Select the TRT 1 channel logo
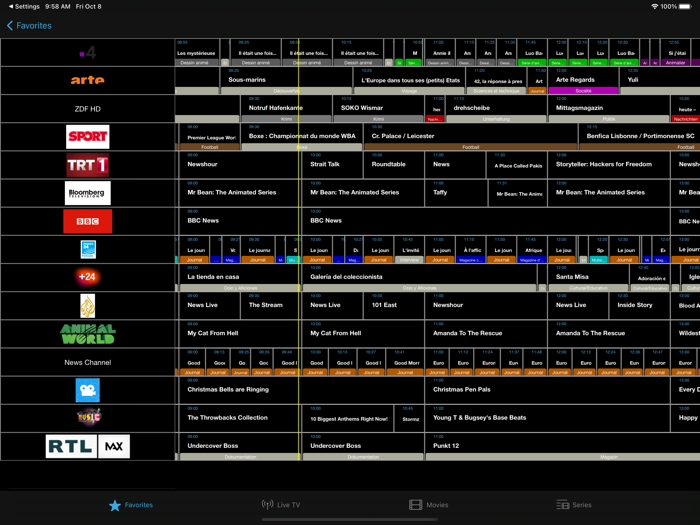Screen dimensions: 700x525 [x=88, y=165]
